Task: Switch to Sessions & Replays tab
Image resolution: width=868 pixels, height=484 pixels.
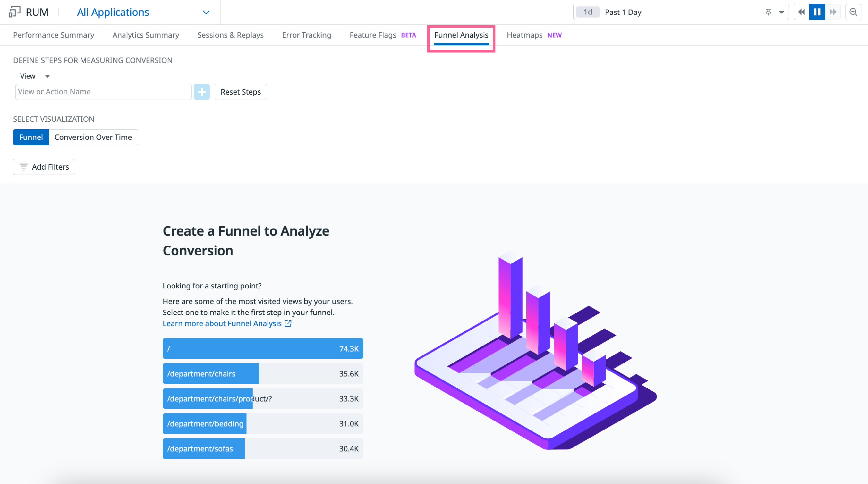Action: (x=231, y=35)
